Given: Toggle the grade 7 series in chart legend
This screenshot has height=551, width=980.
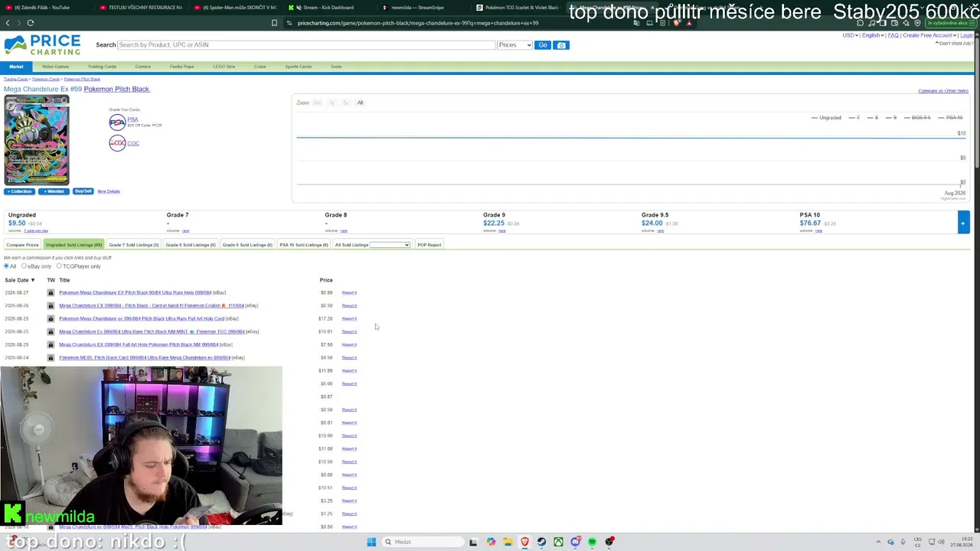Looking at the screenshot, I should tap(854, 118).
